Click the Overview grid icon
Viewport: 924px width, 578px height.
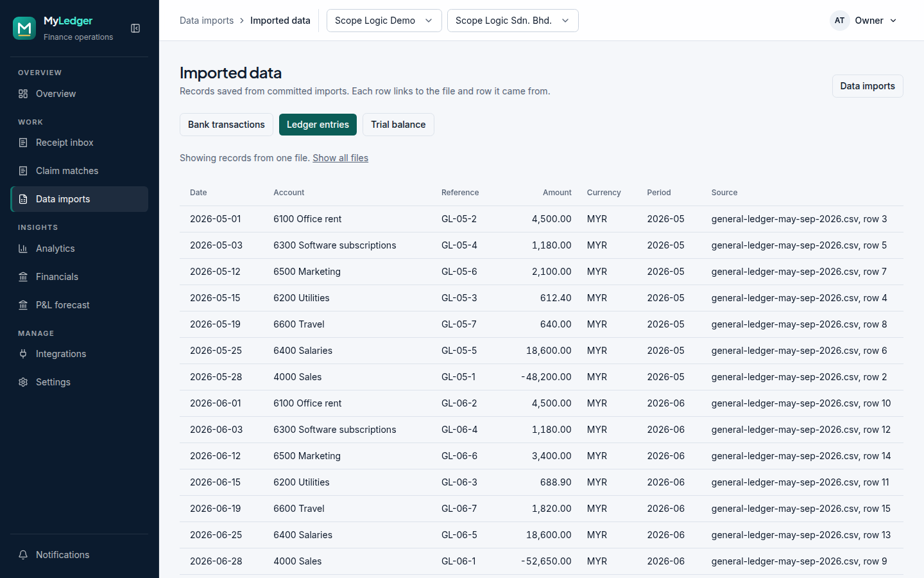23,94
